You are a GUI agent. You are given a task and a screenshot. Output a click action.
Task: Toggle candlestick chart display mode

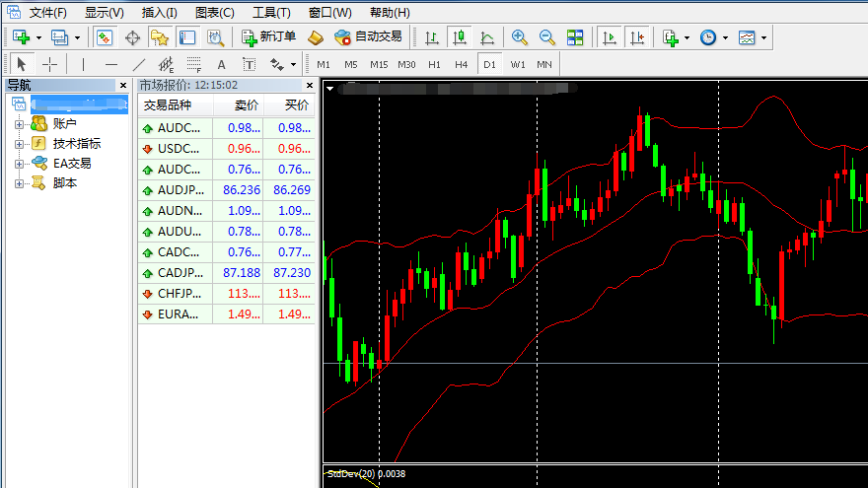point(459,37)
